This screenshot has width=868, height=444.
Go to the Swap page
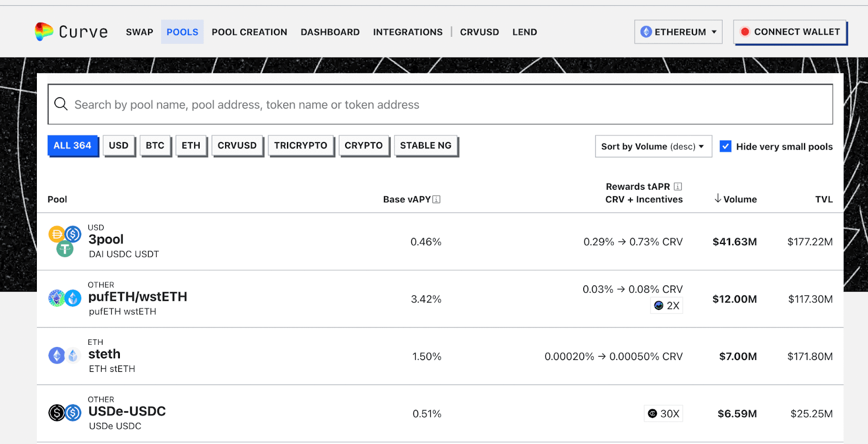[139, 32]
